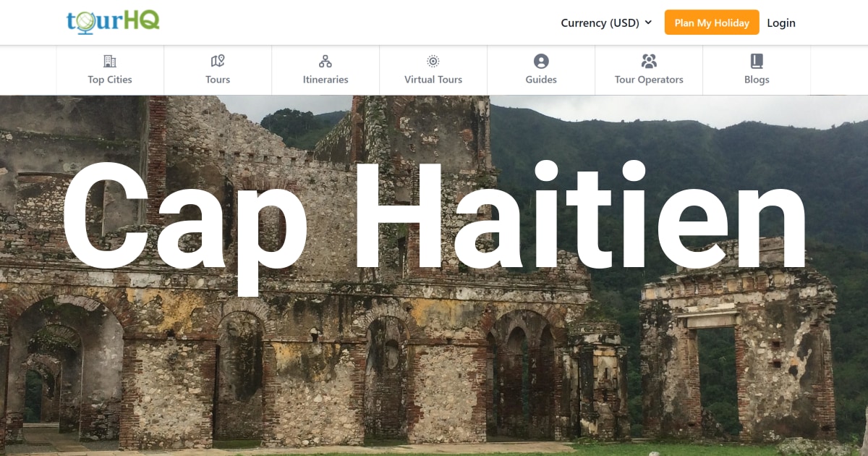This screenshot has height=456, width=868.
Task: Switch to the Tours section
Action: [x=218, y=80]
